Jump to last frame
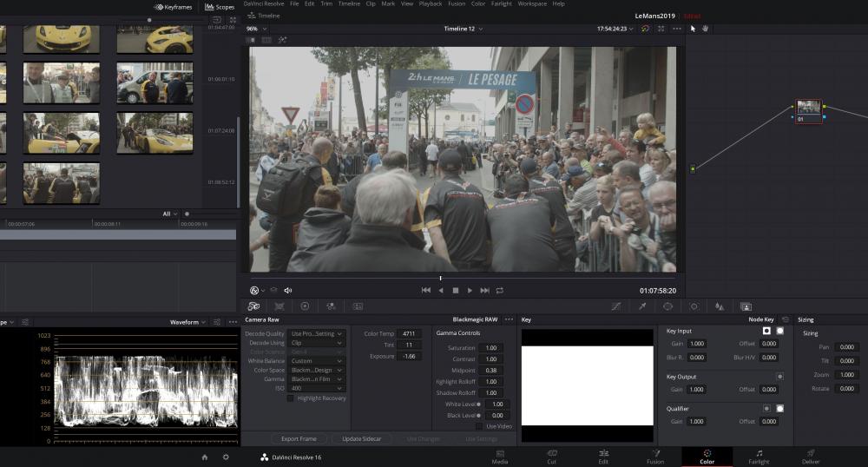 (485, 291)
